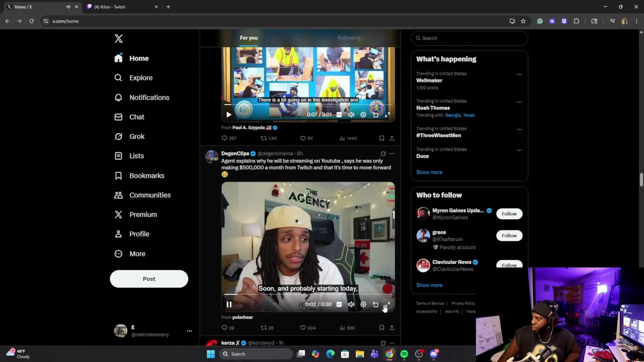Switch to the Following tab
Image resolution: width=644 pixels, height=362 pixels.
349,38
